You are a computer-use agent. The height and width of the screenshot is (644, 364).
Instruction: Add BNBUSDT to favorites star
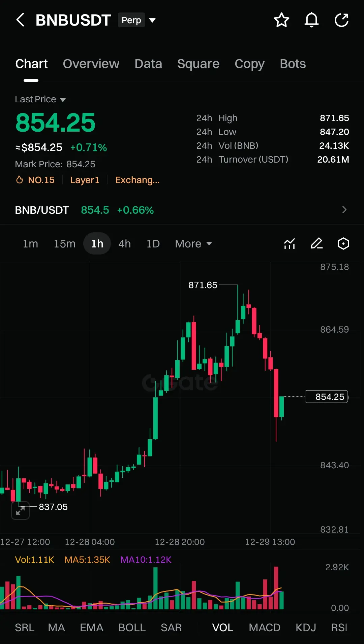tap(281, 20)
